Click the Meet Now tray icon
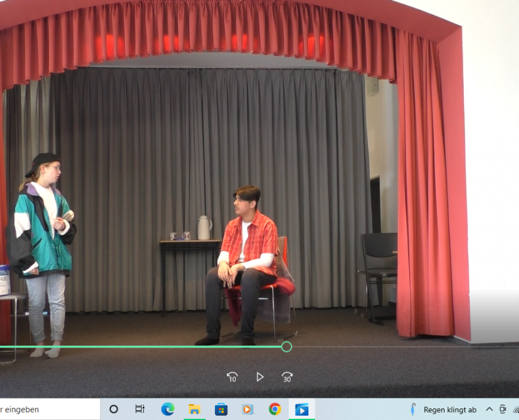Image resolution: width=519 pixels, height=420 pixels. click(502, 410)
